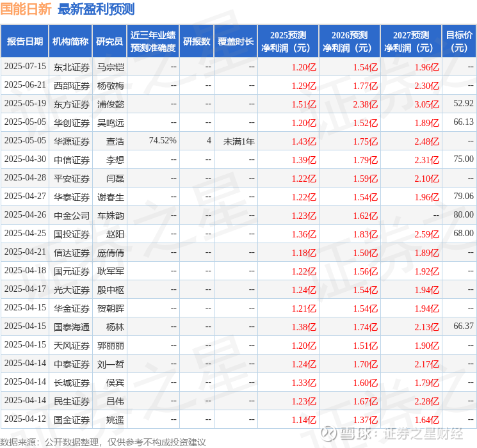
Task: Click the 机构简称 column header
Action: click(70, 42)
